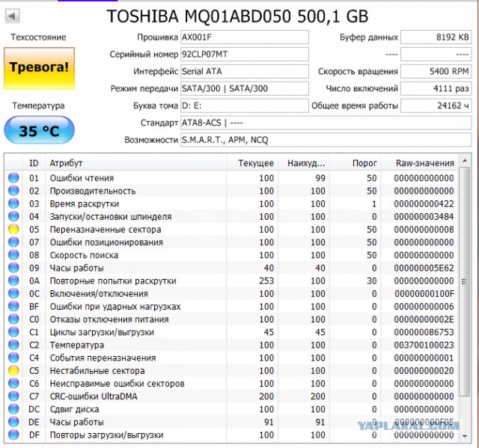This screenshot has height=448, width=479.
Task: Select status dot of C6 Неисправимые ошибки секторов
Action: coord(13,383)
